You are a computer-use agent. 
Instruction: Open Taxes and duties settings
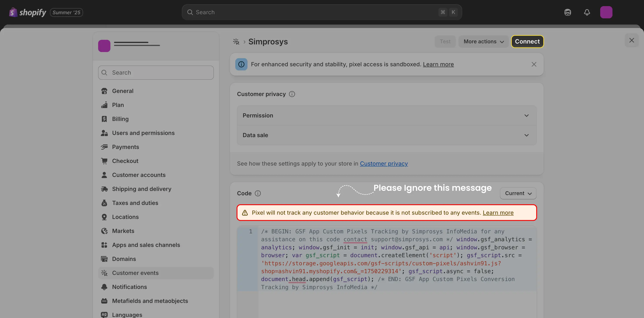point(156,203)
